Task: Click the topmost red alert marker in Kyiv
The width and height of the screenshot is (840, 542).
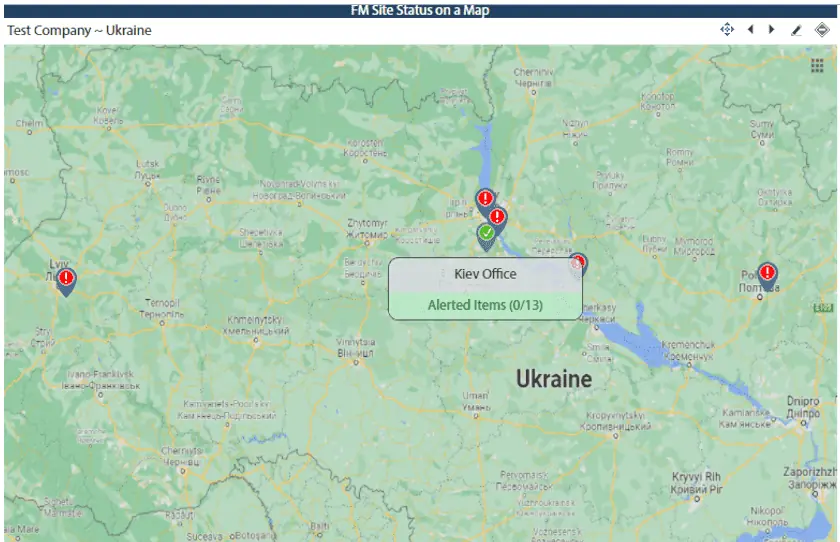Action: (485, 199)
